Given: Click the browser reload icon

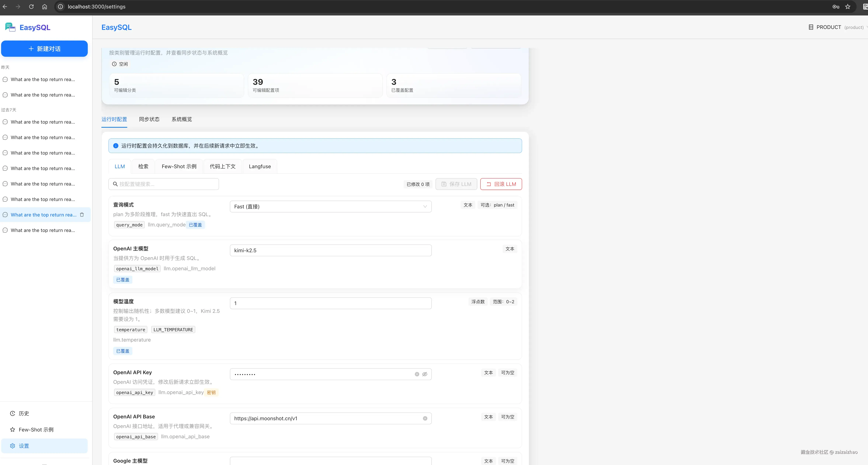Looking at the screenshot, I should click(x=31, y=6).
